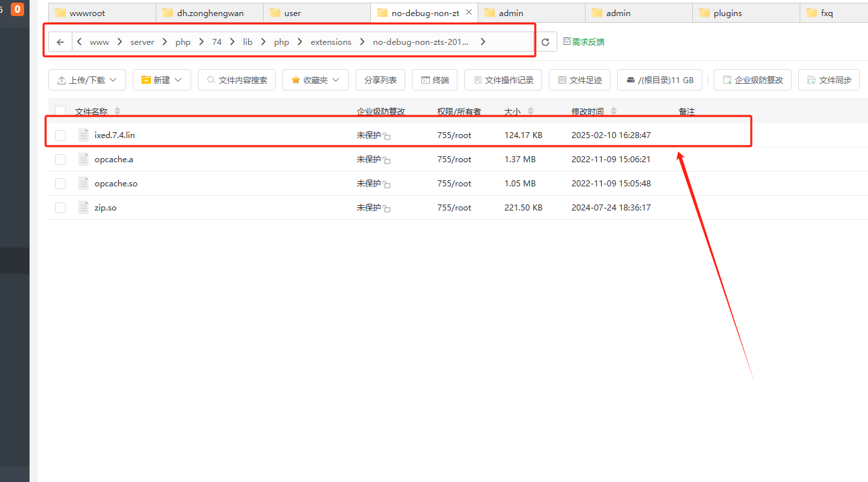Click the lock icon in opcache.a row
868x482 pixels.
coord(387,160)
